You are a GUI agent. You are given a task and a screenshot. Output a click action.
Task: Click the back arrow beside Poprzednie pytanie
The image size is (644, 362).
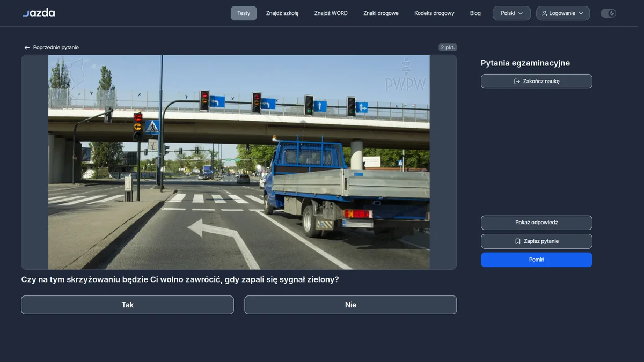coord(27,48)
